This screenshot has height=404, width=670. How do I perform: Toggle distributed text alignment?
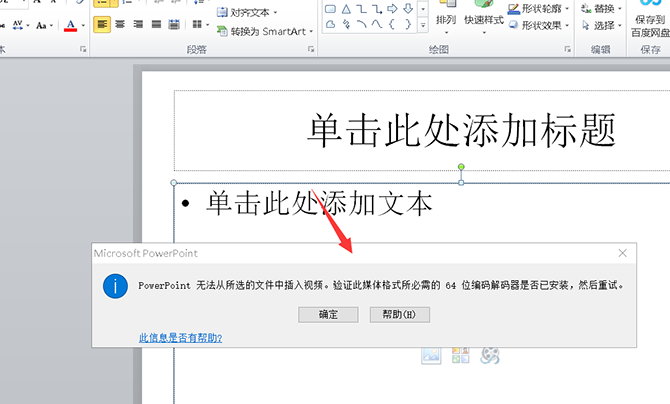click(174, 24)
